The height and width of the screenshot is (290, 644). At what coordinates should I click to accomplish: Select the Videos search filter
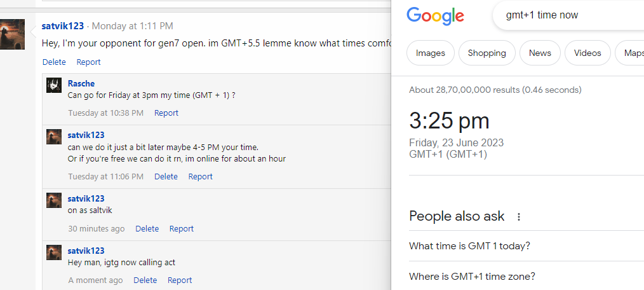coord(587,53)
